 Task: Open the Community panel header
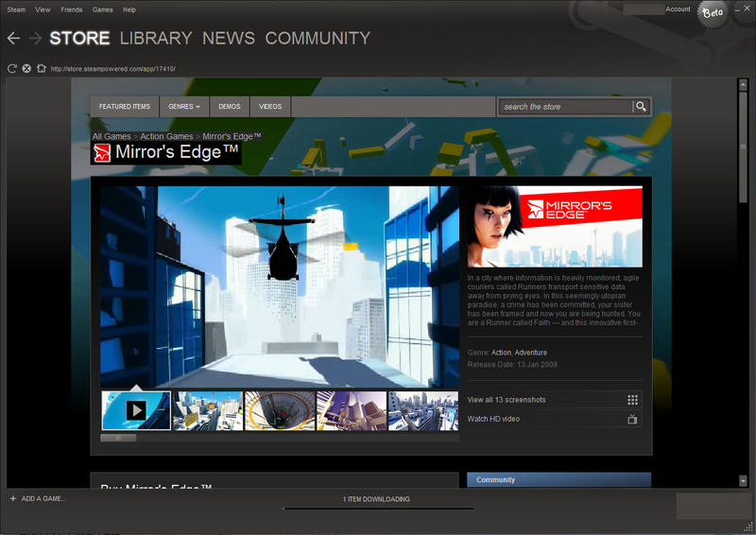(558, 479)
